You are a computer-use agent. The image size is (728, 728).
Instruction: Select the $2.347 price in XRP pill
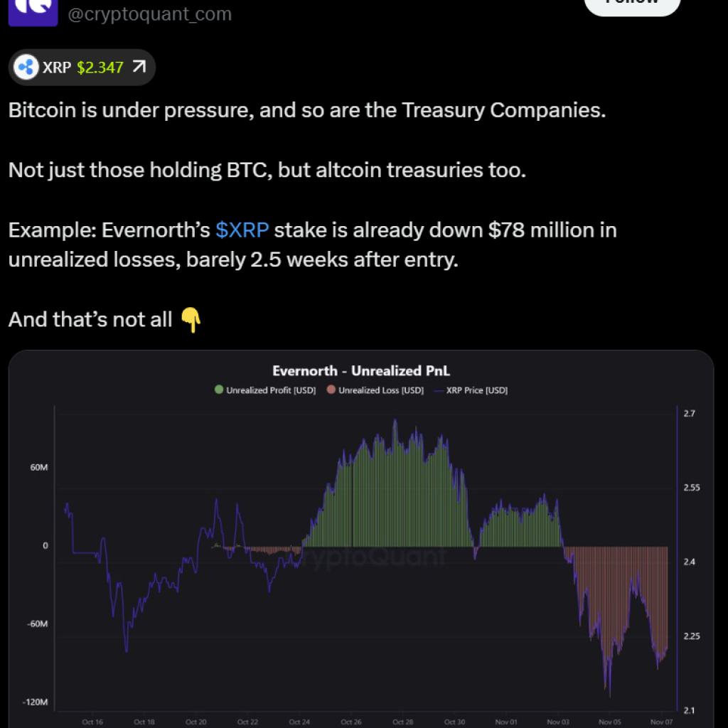tap(100, 68)
